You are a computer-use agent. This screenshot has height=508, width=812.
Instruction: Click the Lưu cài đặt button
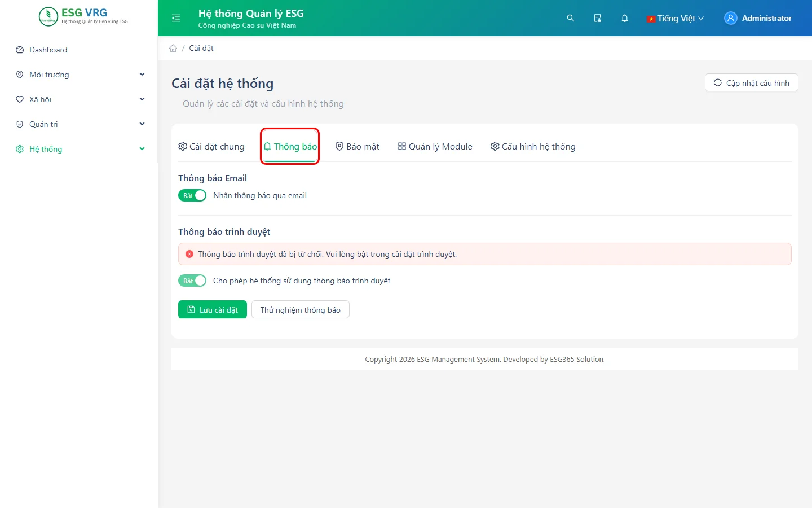point(213,309)
